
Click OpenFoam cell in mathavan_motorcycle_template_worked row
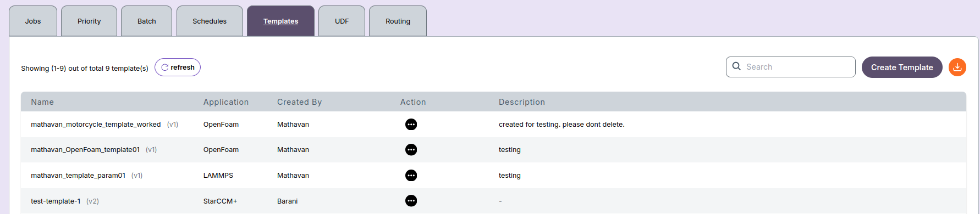tap(221, 125)
